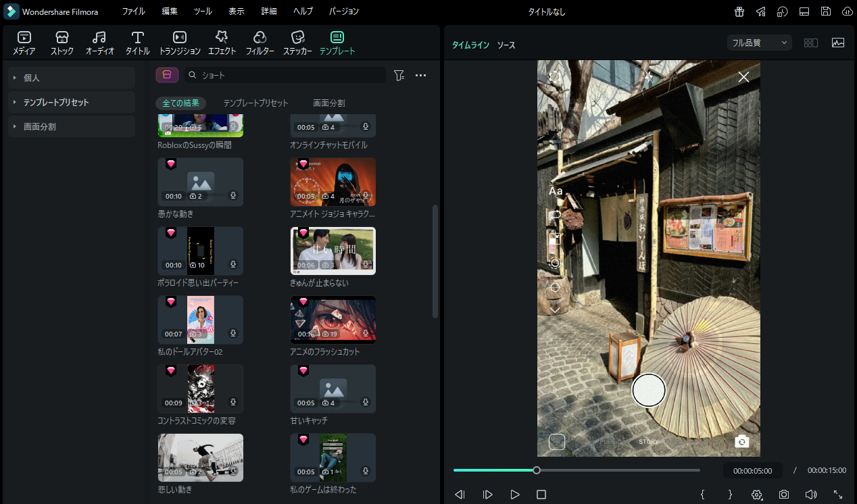
Task: Open the ステッカー stickers panel
Action: pos(297,43)
